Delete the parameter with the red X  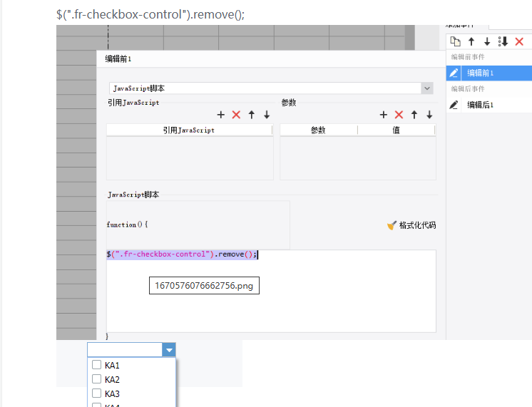point(399,115)
